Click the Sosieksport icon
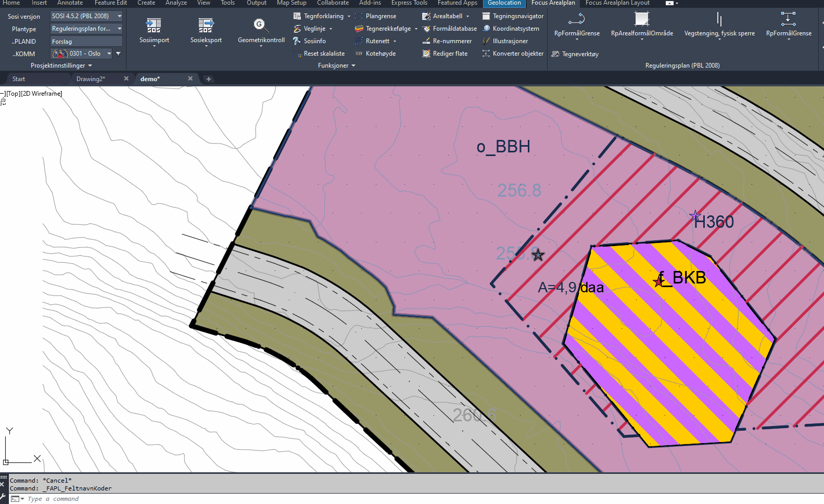The width and height of the screenshot is (824, 504). [x=206, y=25]
